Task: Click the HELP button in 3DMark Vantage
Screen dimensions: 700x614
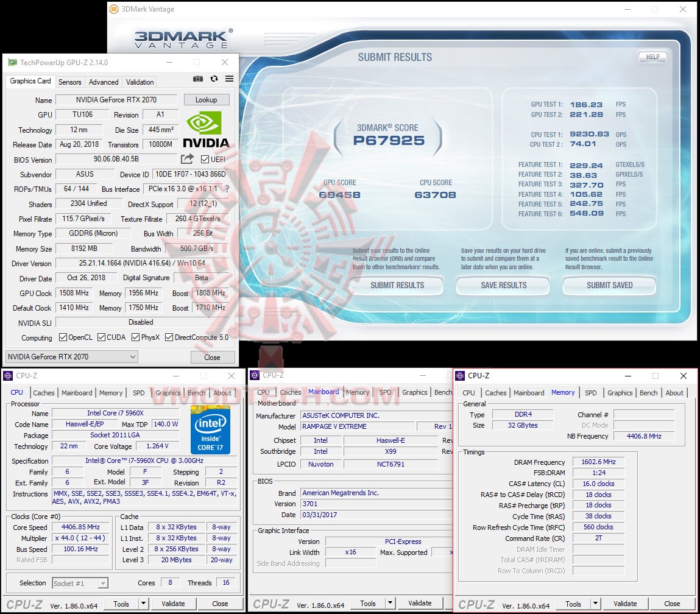Action: click(652, 57)
